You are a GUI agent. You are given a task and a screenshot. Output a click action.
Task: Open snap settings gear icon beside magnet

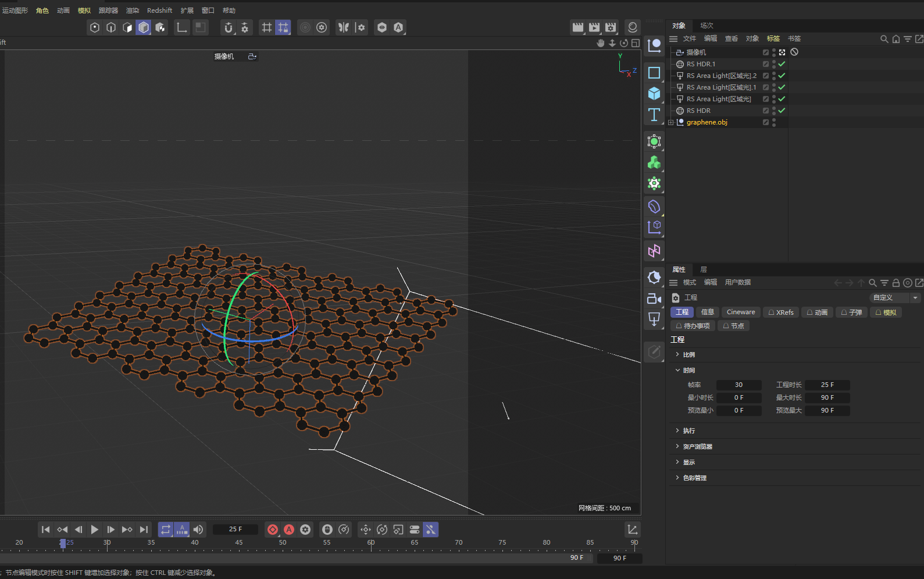[245, 27]
